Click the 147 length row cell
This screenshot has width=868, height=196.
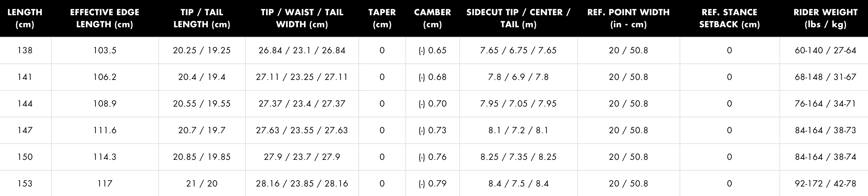[25, 130]
